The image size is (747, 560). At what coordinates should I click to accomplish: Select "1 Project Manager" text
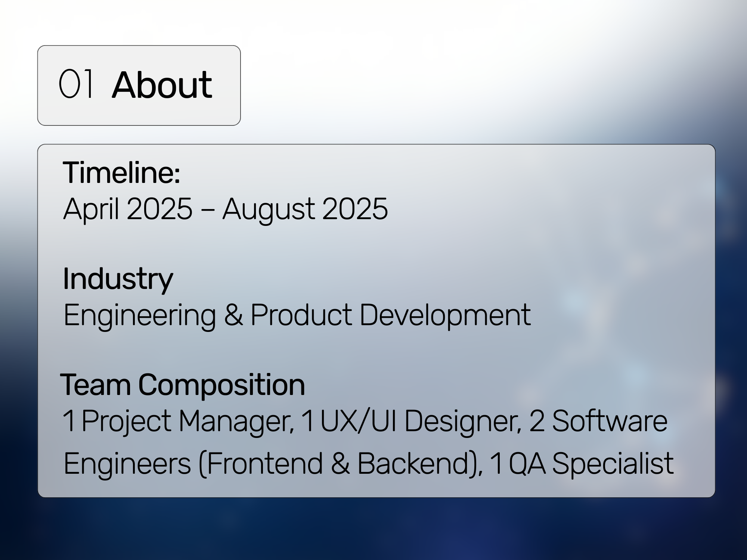tap(177, 421)
